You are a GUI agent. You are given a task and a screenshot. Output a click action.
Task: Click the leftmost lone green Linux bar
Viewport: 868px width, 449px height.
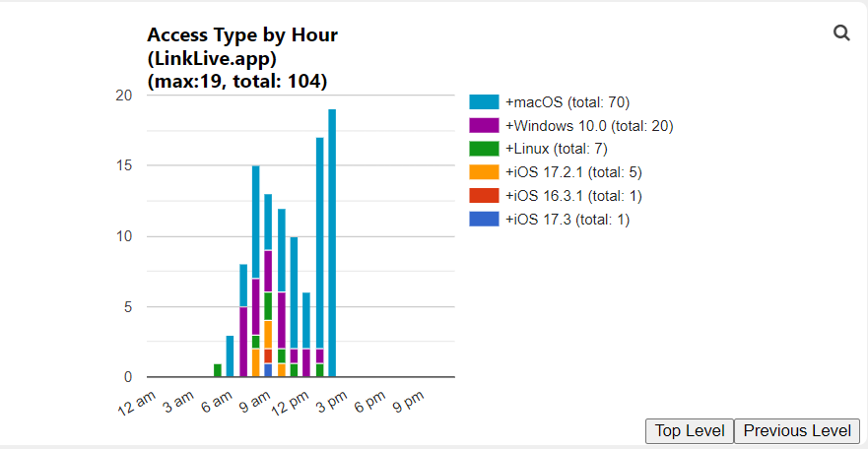point(218,370)
